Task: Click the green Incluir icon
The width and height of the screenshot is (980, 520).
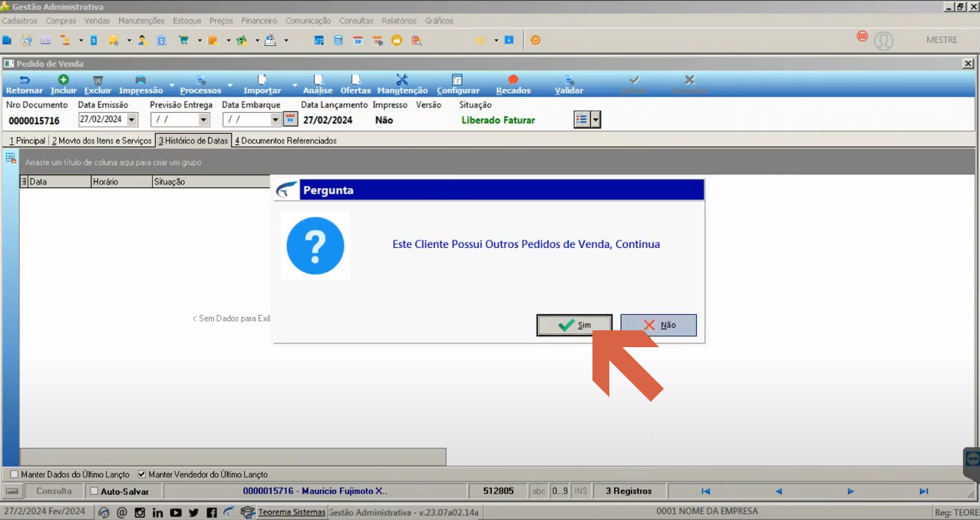Action: pos(64,80)
